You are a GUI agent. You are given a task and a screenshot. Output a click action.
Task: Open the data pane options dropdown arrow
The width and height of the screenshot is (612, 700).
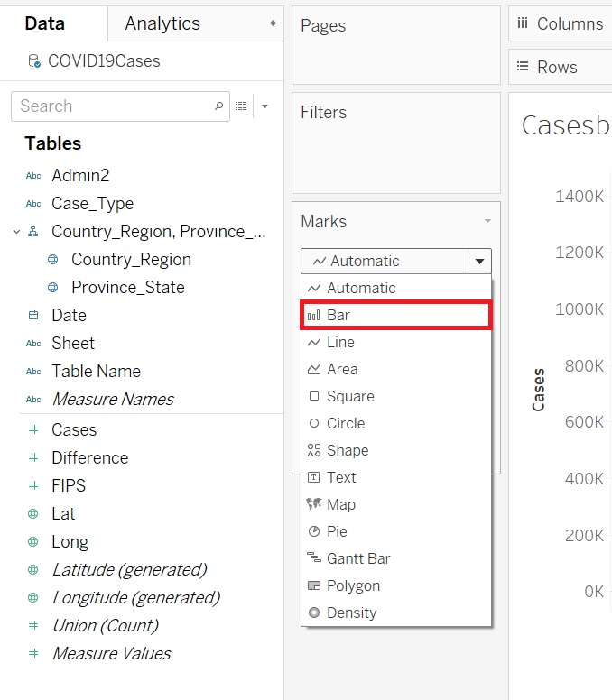pos(264,106)
